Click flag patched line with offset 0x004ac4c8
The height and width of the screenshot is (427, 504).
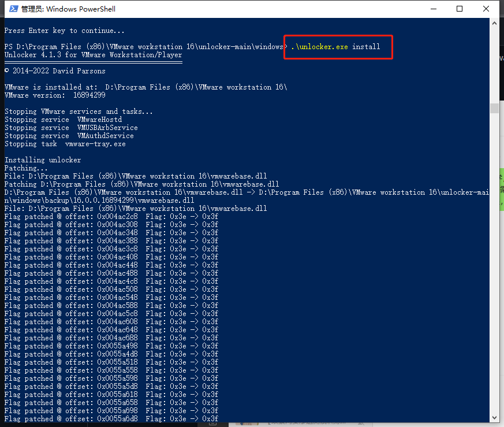(x=111, y=281)
